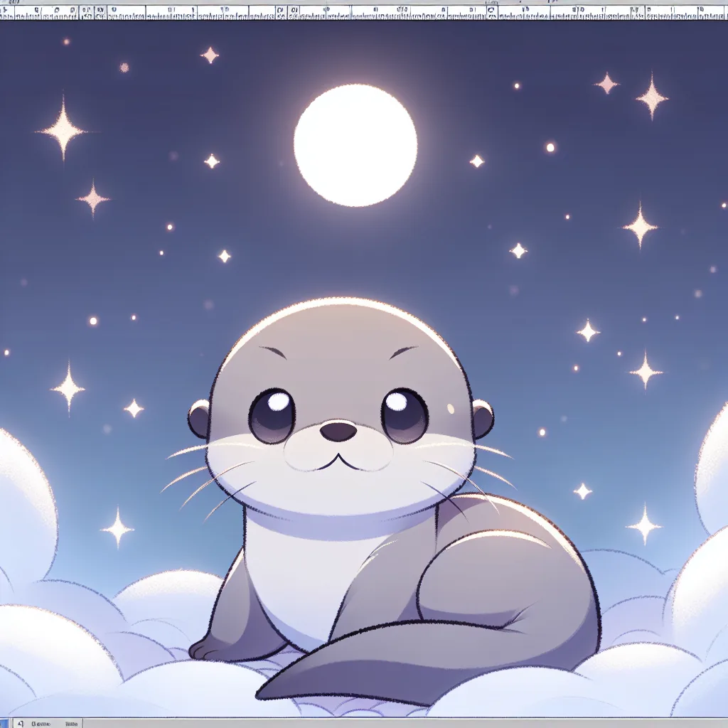Click the horizontal ruler along the top
The width and height of the screenshot is (728, 728).
click(364, 11)
